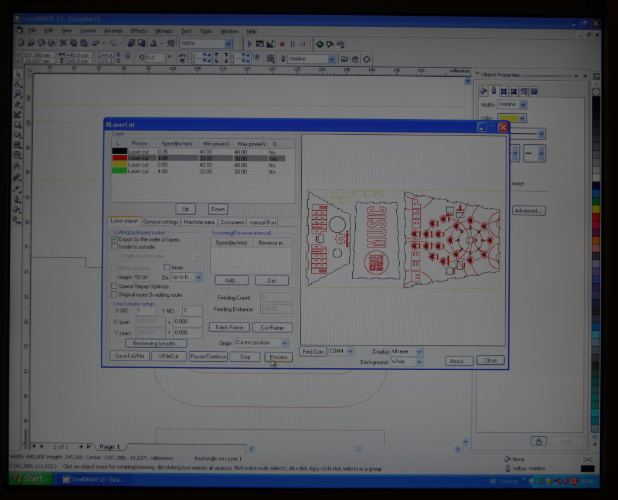The width and height of the screenshot is (618, 500).
Task: Tick the Array checkbox
Action: click(x=167, y=267)
